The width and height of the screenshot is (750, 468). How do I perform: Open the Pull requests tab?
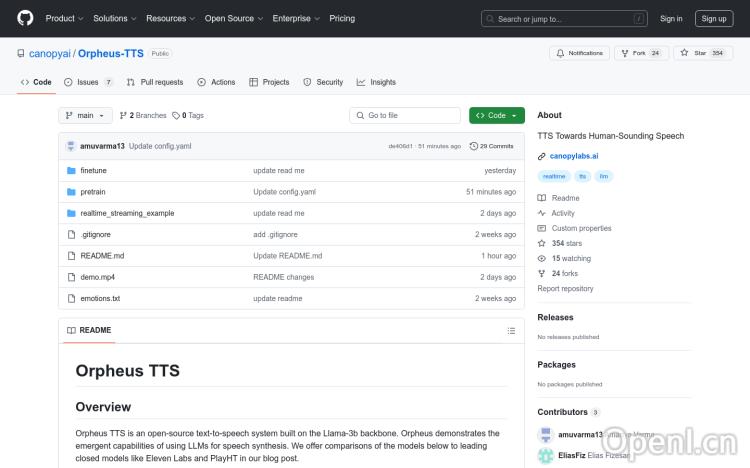[x=155, y=82]
